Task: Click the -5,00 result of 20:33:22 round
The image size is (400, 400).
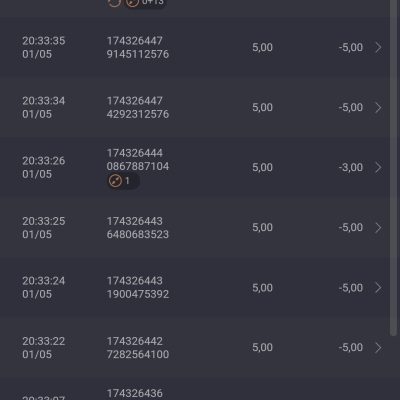Action: 351,347
